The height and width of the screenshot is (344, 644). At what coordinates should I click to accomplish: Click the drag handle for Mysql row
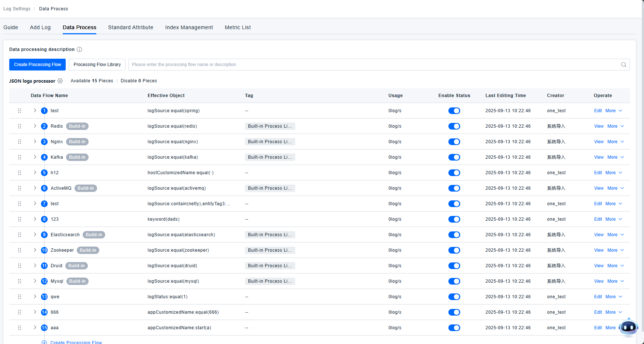pyautogui.click(x=20, y=281)
